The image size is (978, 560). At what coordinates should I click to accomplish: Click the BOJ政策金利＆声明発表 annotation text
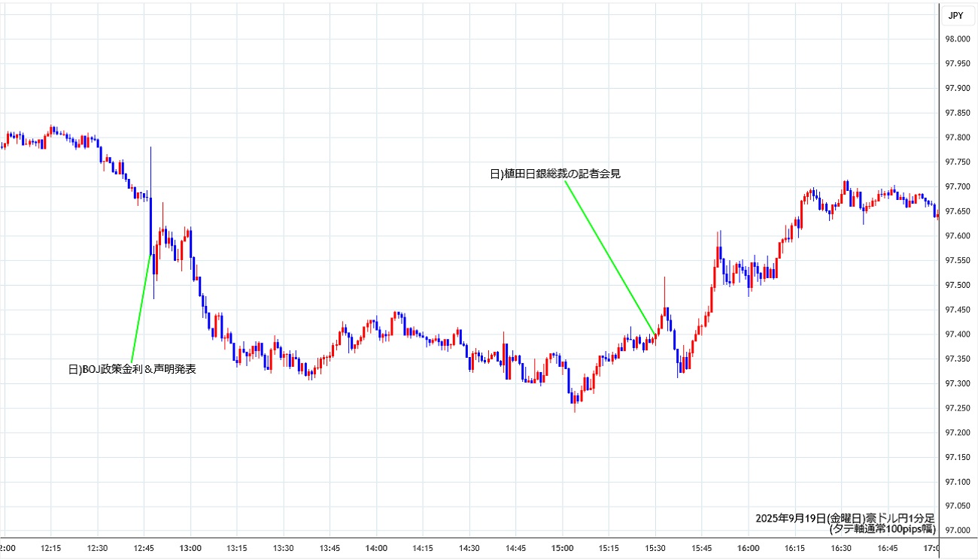tap(132, 369)
